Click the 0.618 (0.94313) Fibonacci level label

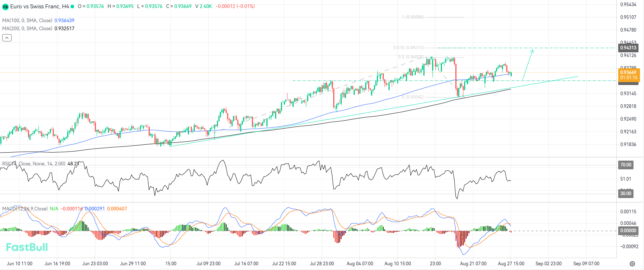click(x=408, y=48)
